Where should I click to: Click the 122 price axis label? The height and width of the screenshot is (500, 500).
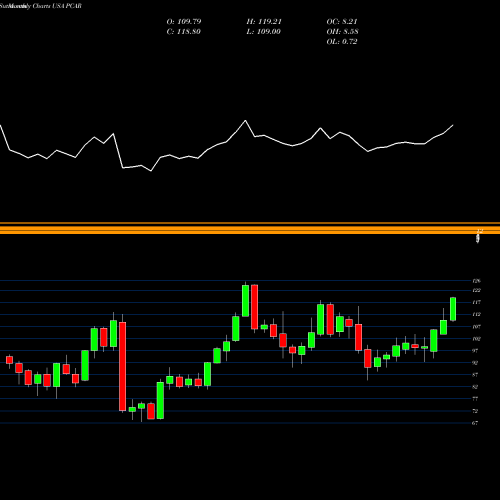click(x=476, y=291)
